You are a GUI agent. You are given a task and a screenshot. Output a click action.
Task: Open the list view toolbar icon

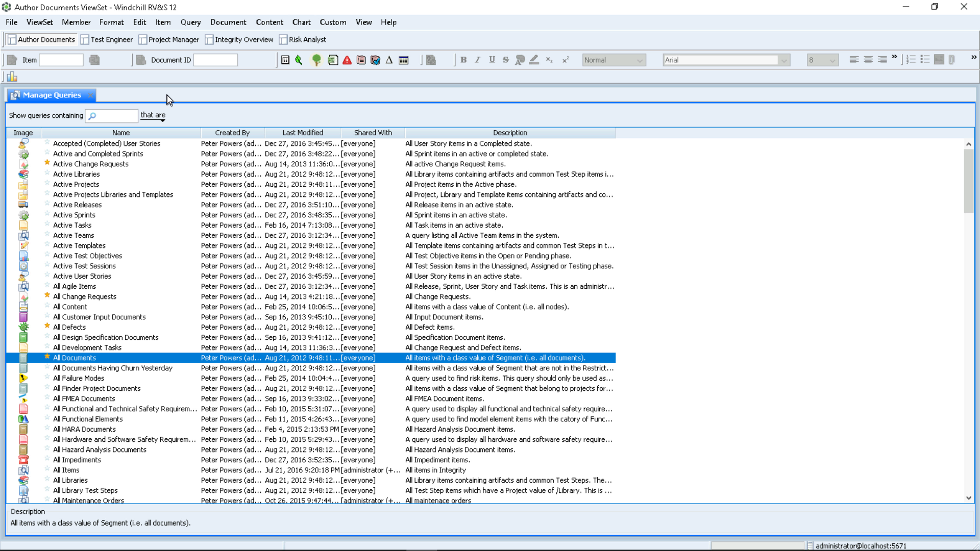(x=285, y=60)
